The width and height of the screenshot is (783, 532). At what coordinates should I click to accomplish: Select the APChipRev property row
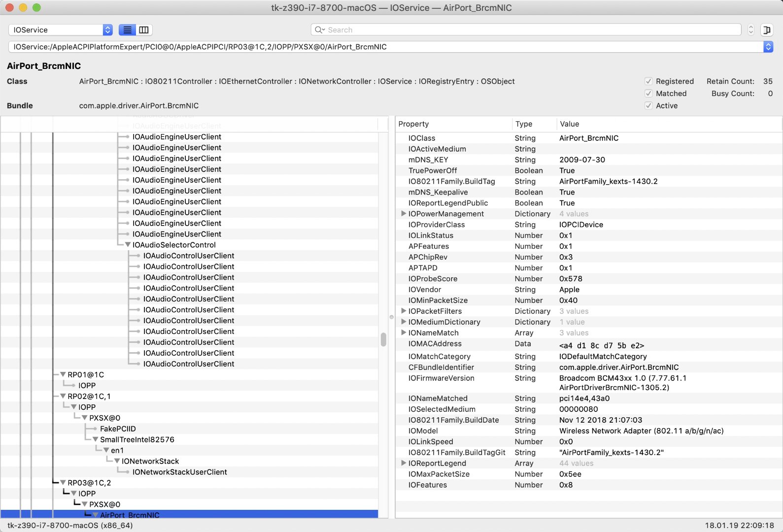click(589, 257)
